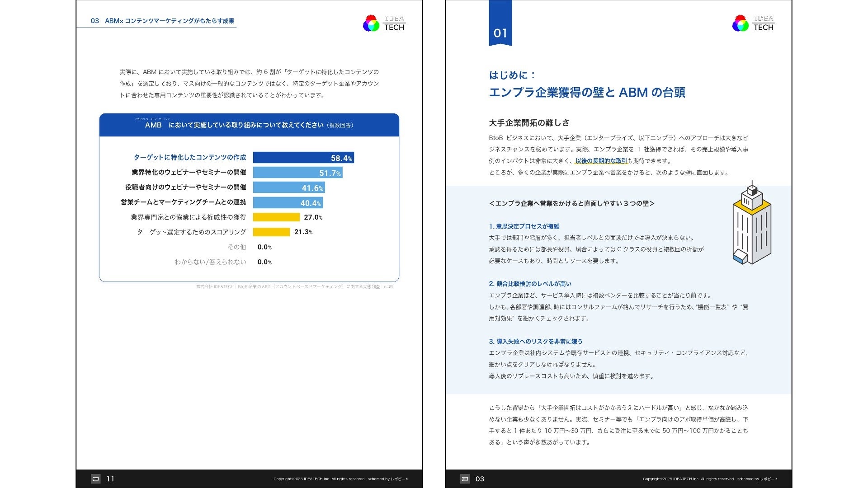Click the heading 3. 導入失敗へのリスクを非常に嫌う
The image size is (868, 488).
pyautogui.click(x=535, y=342)
